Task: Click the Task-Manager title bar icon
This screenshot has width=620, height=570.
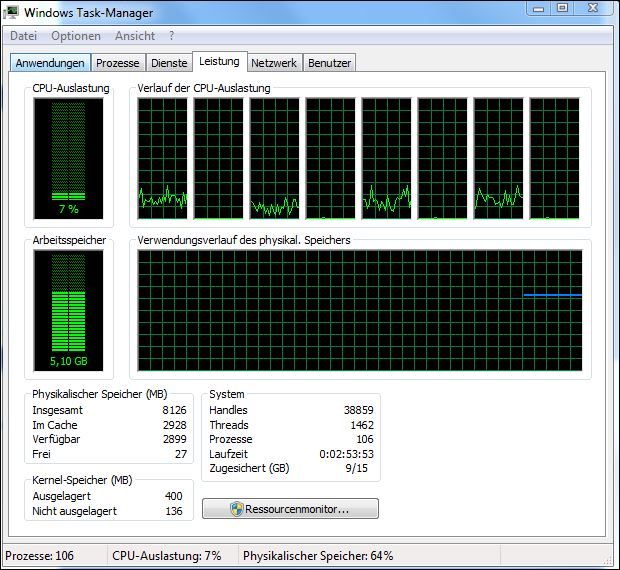Action: coord(11,12)
